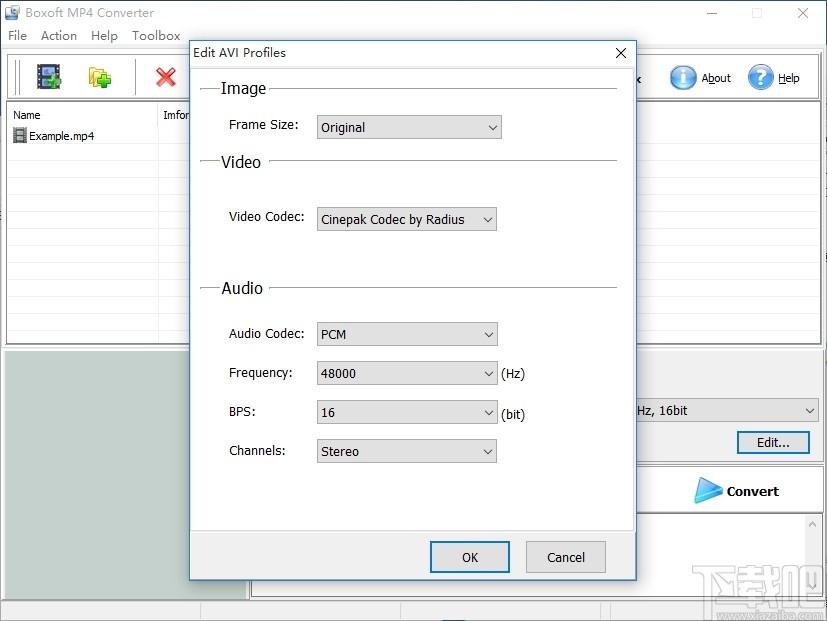
Task: Open the About info icon
Action: point(683,78)
